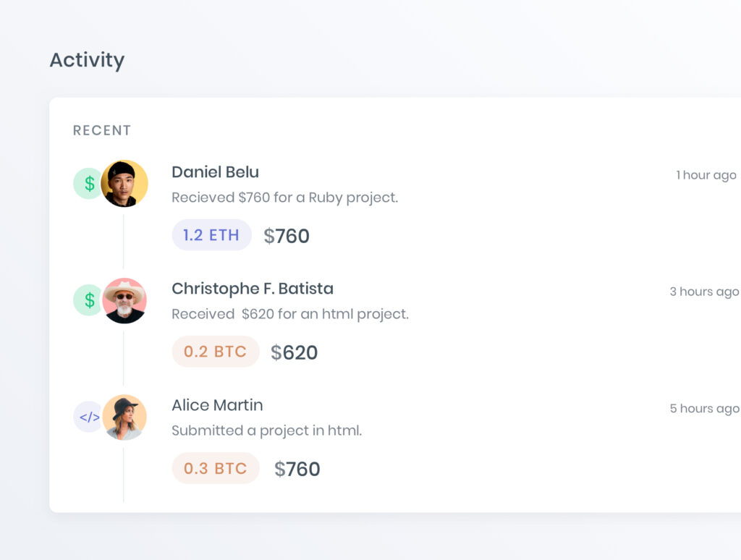Click the $620 amount for Christophe's entry
741x560 pixels.
pyautogui.click(x=295, y=353)
